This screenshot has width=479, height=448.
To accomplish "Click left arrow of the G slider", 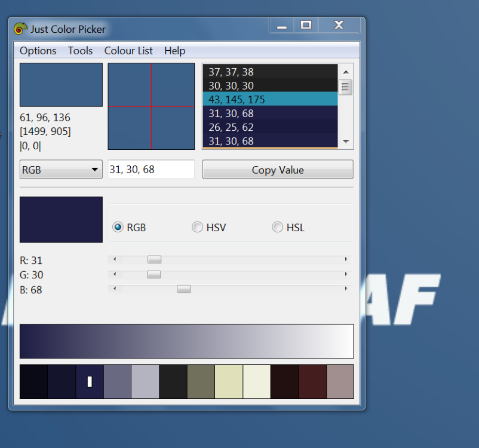I will 115,274.
